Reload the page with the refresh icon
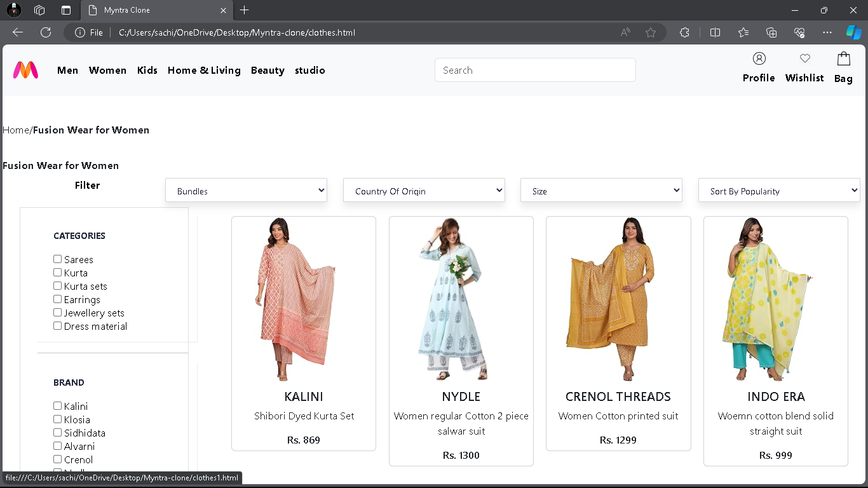This screenshot has height=488, width=868. point(46,32)
